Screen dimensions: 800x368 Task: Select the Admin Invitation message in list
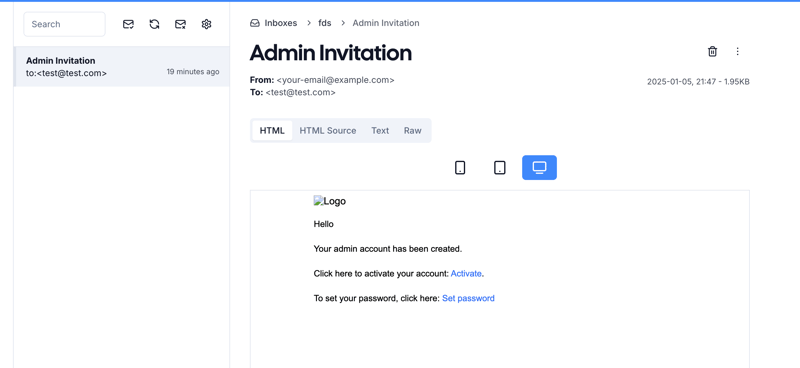click(x=122, y=67)
